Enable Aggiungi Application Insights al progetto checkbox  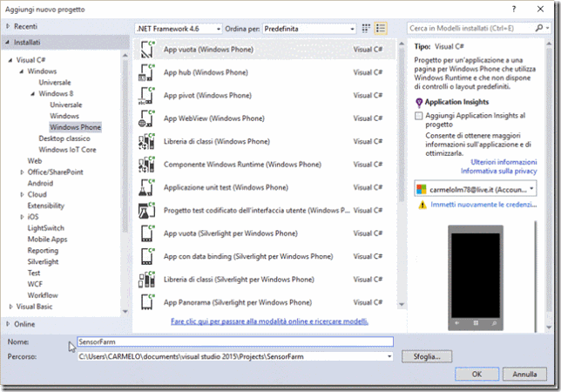point(418,116)
